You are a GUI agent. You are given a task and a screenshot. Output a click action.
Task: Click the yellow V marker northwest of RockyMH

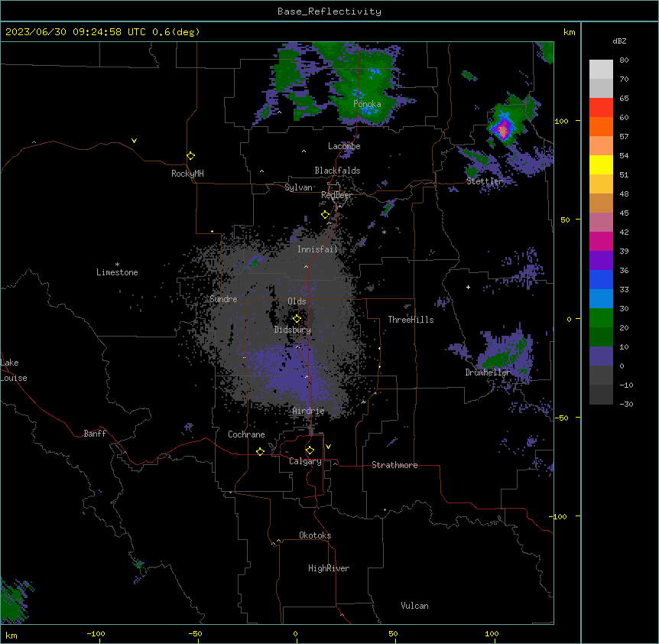(x=134, y=141)
